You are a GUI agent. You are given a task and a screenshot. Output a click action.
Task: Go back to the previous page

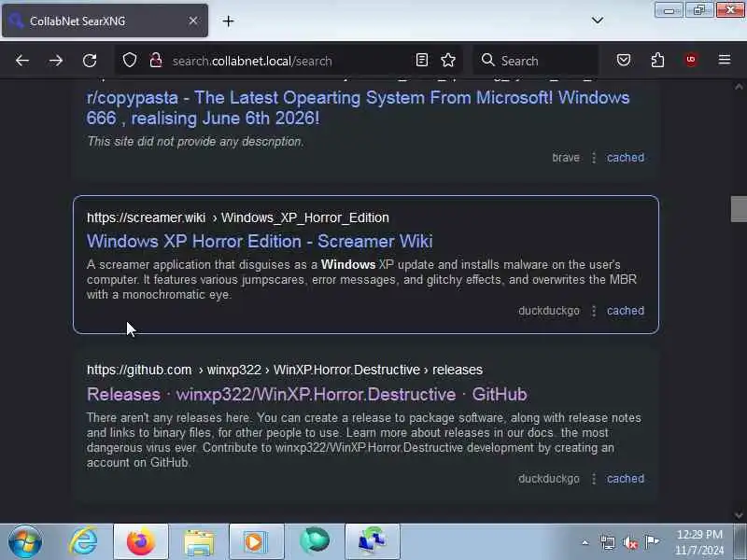22,61
